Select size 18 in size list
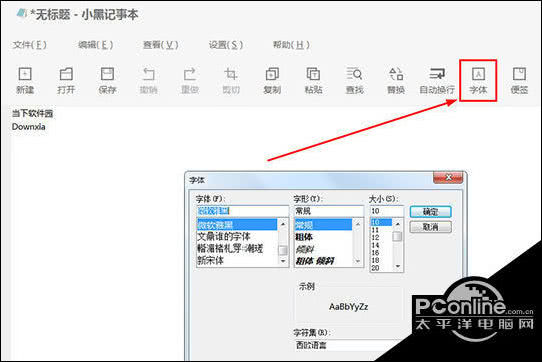The height and width of the screenshot is (362, 542). click(x=381, y=260)
